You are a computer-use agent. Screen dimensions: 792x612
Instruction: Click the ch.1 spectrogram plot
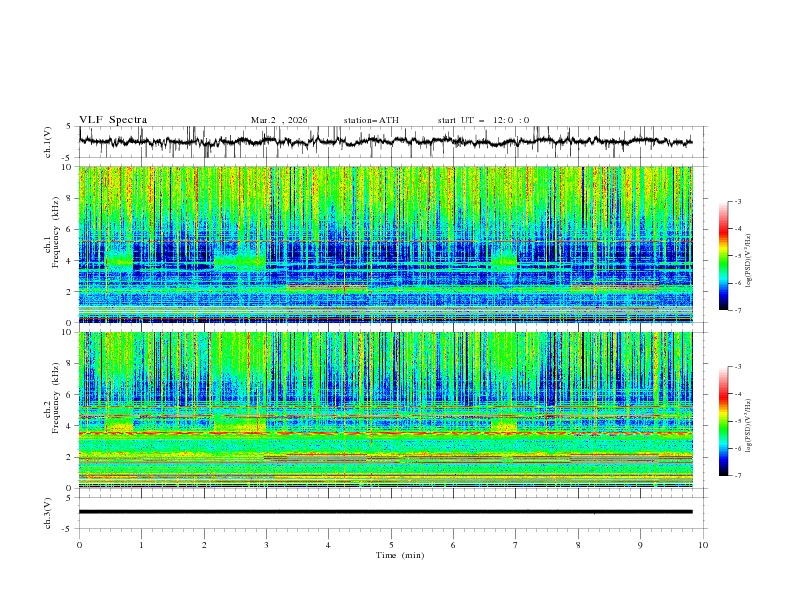(x=386, y=244)
